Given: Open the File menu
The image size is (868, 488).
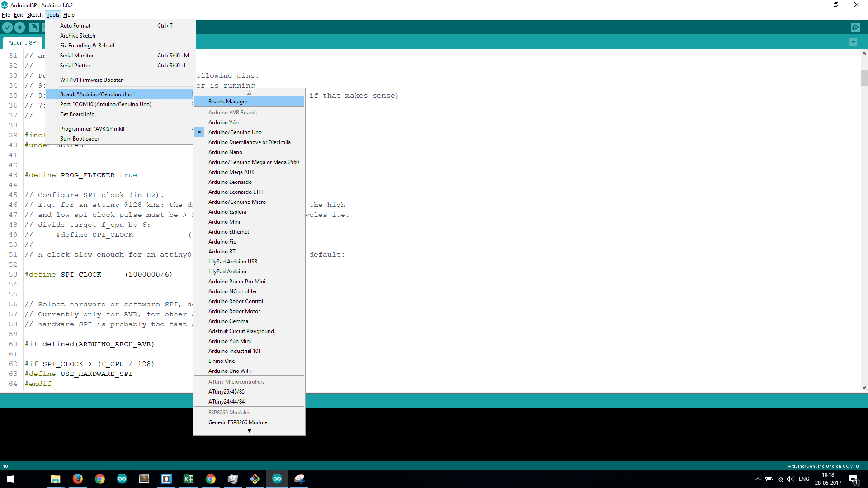Looking at the screenshot, I should click(6, 15).
